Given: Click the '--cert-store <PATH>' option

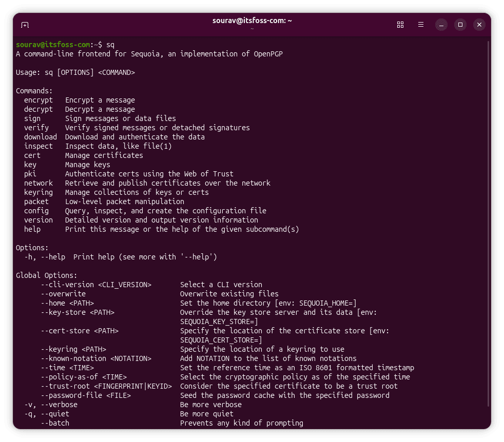Looking at the screenshot, I should [80, 331].
